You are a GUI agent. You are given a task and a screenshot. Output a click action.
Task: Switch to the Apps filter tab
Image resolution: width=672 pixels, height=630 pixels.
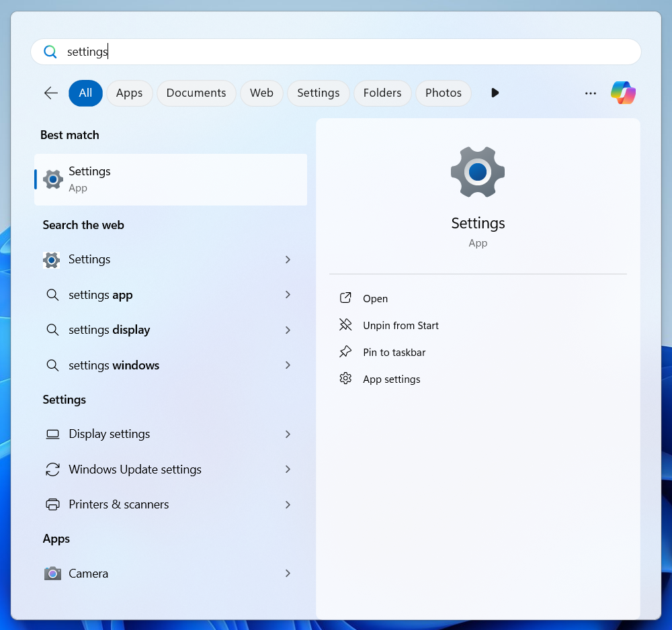pyautogui.click(x=130, y=93)
